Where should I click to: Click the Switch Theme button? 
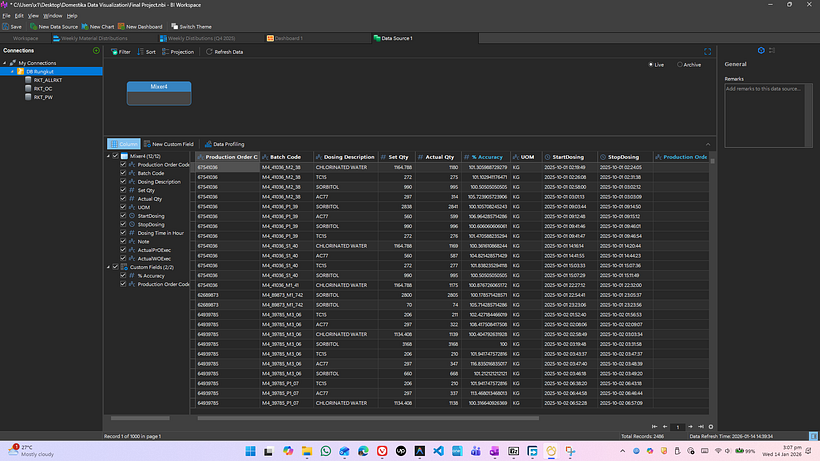pos(191,27)
